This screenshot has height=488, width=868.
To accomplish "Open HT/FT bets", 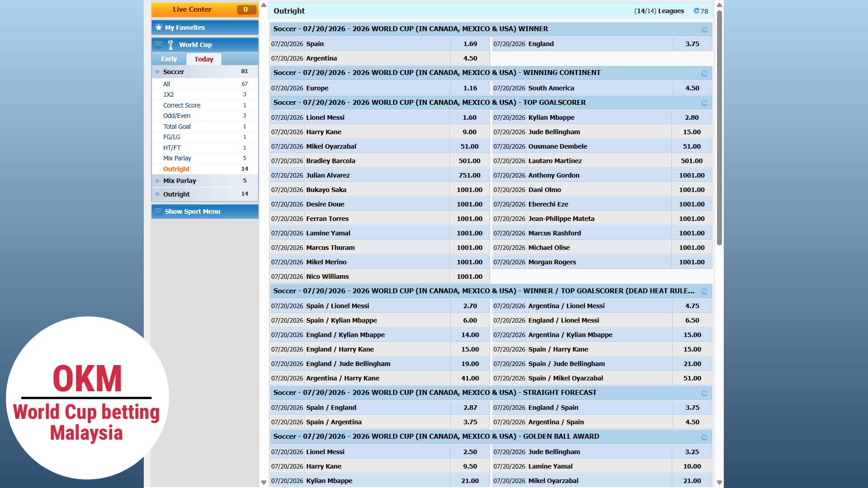I will tap(205, 148).
